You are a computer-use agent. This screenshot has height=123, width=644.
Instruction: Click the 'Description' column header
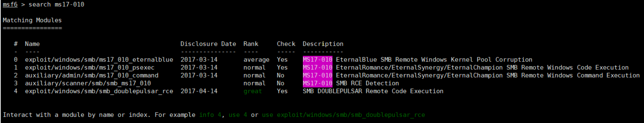tap(323, 44)
